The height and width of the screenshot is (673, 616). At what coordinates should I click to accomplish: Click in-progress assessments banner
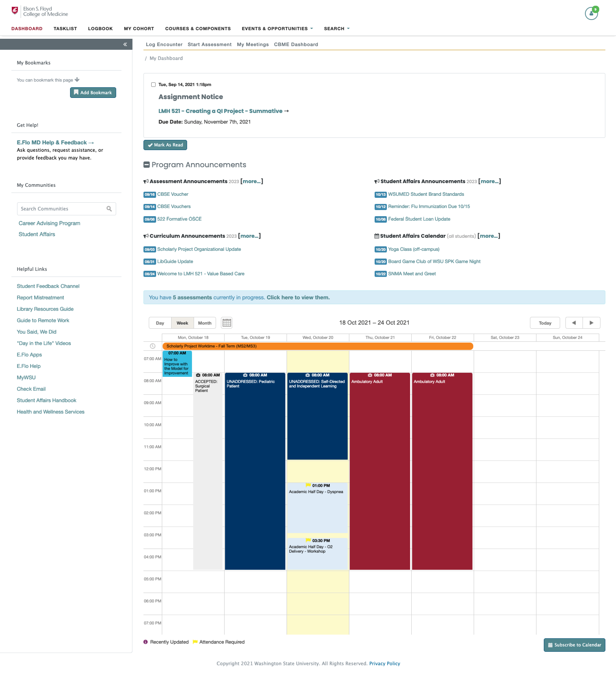click(x=374, y=297)
